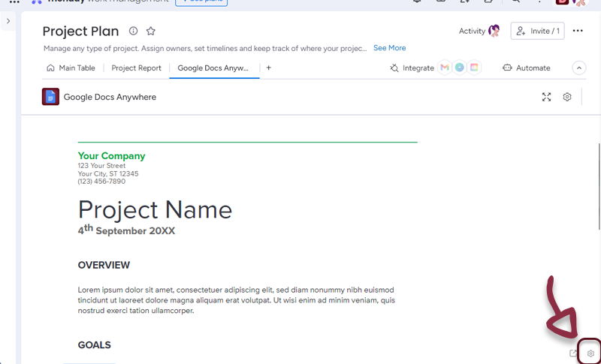The image size is (601, 364).
Task: Select the Google Docs Anywhere tab
Action: click(x=213, y=68)
